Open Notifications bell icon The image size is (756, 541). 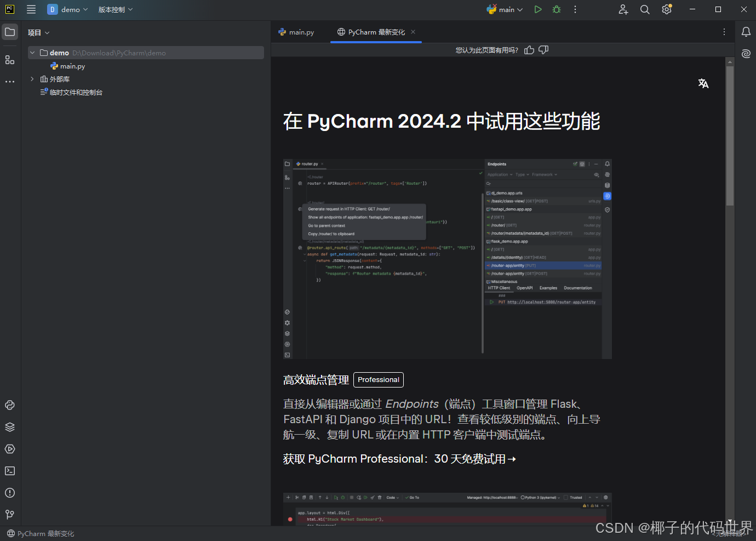coord(746,32)
